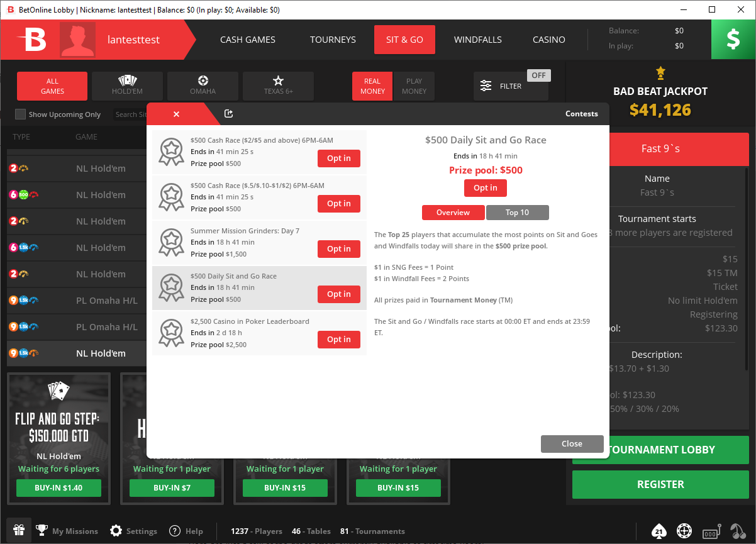Opt in to $500 Cash Race ($.5/$.10-$1/$2)
Screen dimensions: 756x544
(339, 204)
